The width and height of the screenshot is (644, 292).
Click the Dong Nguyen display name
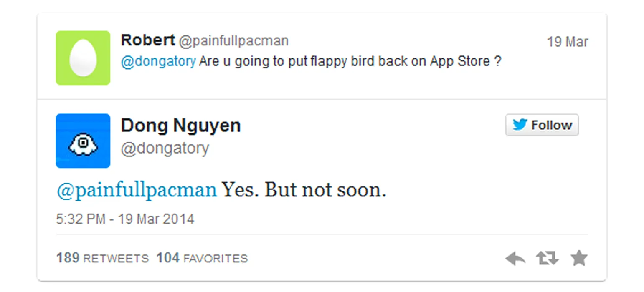tap(180, 126)
